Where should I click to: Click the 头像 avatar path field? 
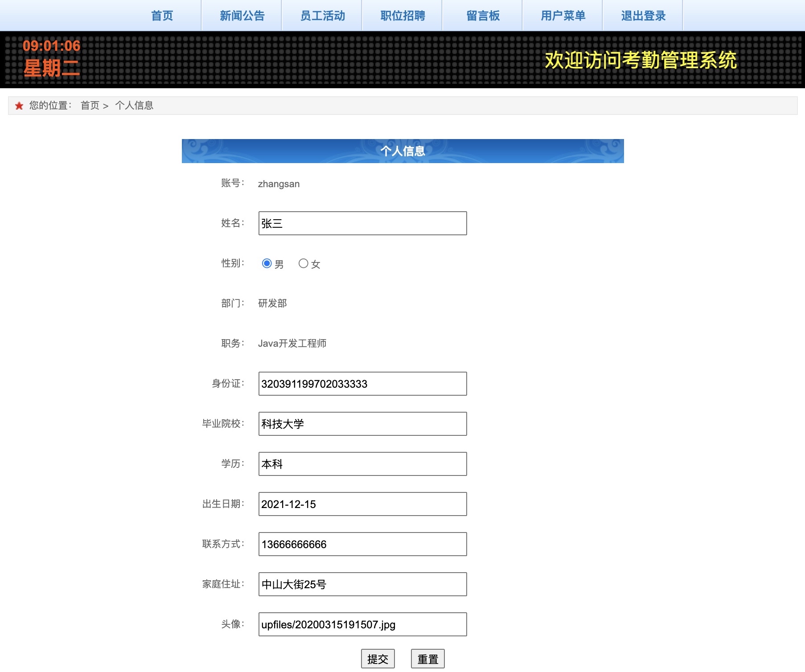[362, 624]
